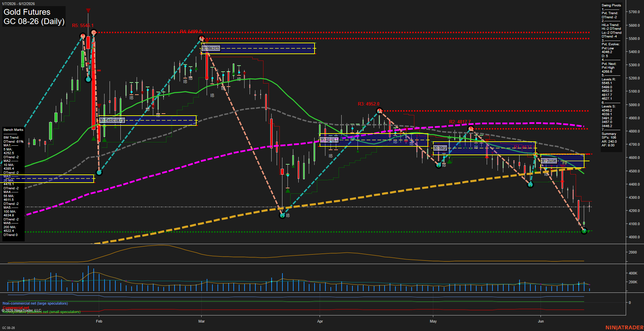Click the SP's: 106 summary value

coord(609,138)
